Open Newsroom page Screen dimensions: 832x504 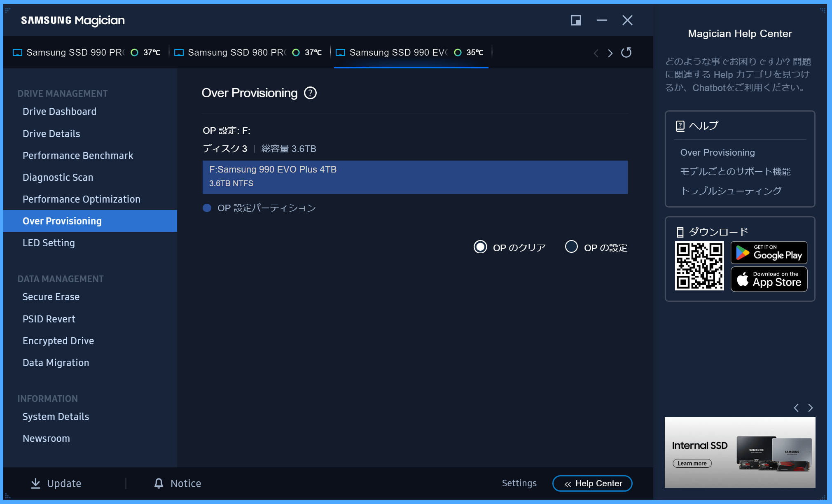coord(46,439)
